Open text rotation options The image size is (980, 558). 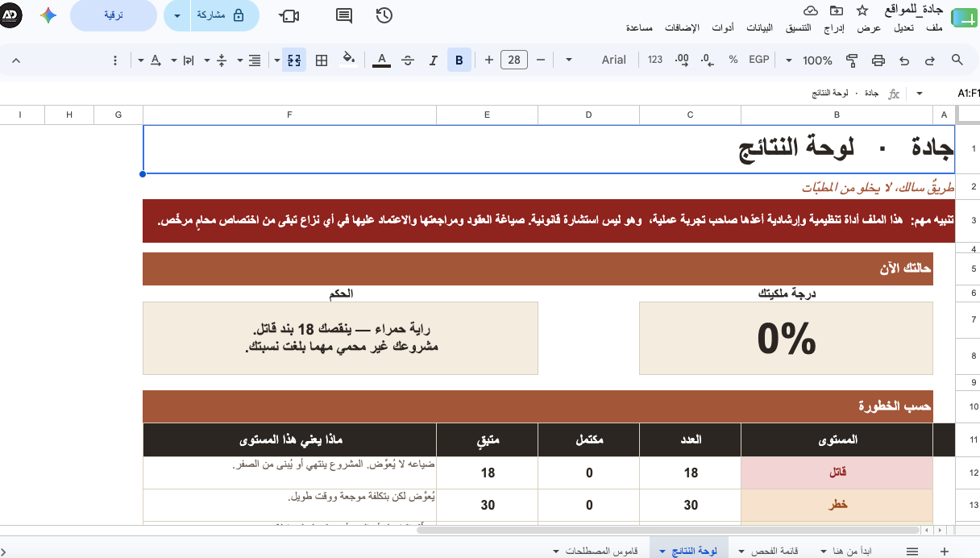[151, 60]
